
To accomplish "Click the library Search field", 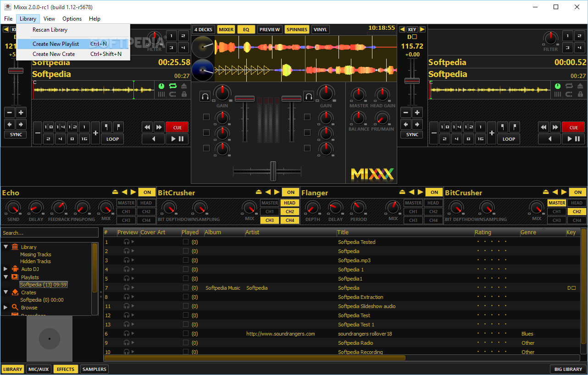I will point(50,233).
